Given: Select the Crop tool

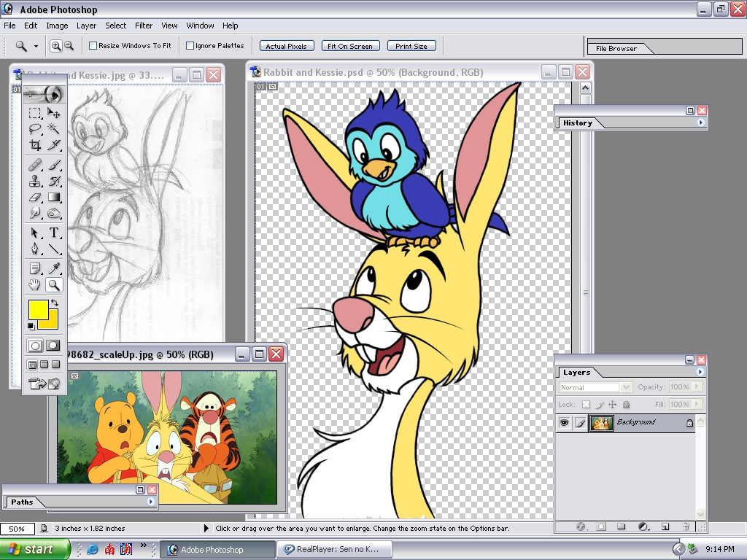Looking at the screenshot, I should point(35,144).
